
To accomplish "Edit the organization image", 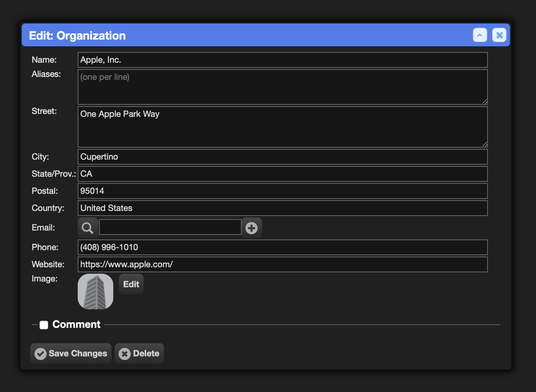I will coord(131,284).
